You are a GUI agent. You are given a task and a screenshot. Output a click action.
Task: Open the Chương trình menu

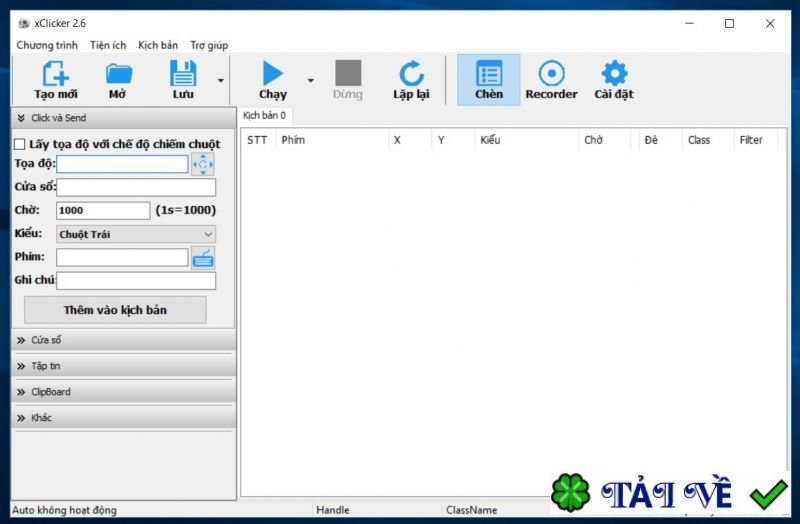[x=47, y=45]
